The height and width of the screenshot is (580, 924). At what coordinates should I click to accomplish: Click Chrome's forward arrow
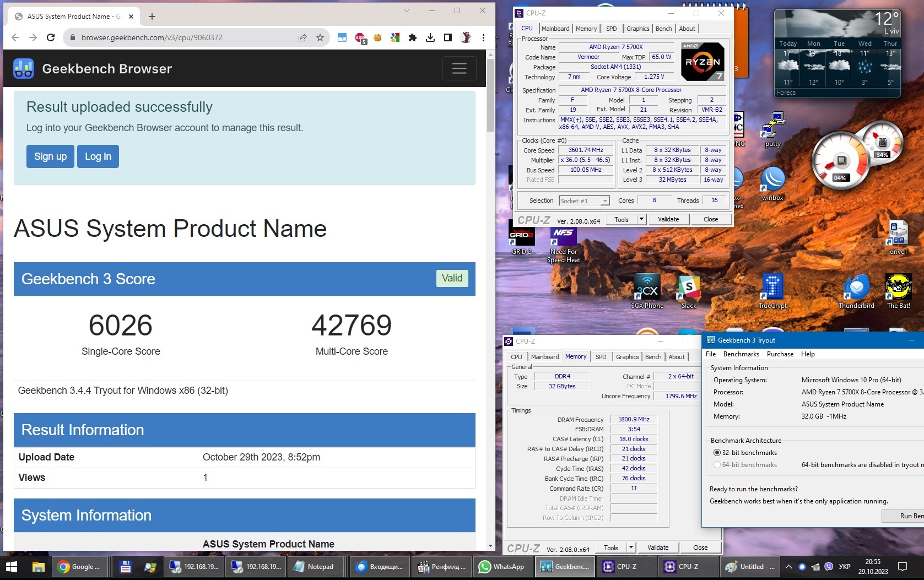pyautogui.click(x=33, y=37)
